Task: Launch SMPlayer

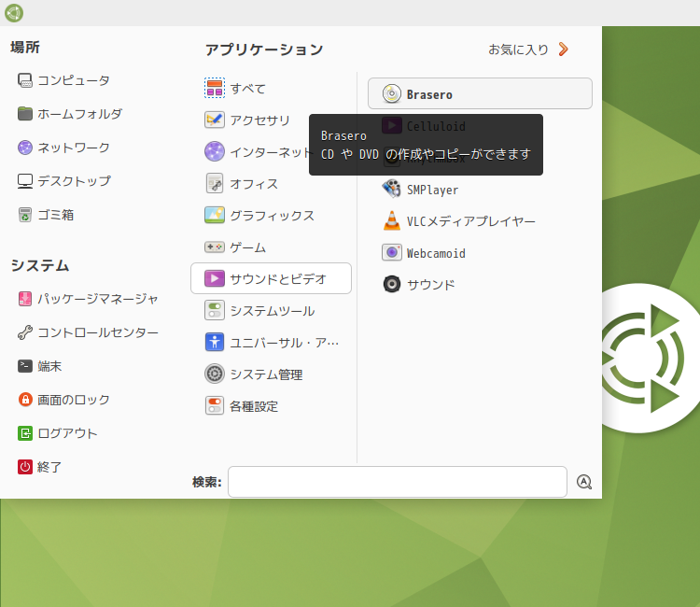Action: point(480,190)
